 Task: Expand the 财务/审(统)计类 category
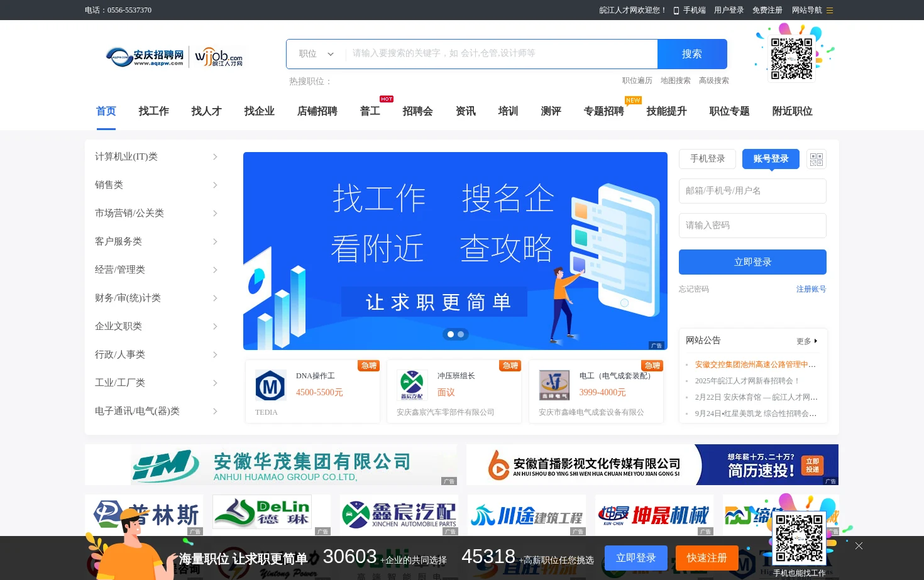(x=157, y=298)
